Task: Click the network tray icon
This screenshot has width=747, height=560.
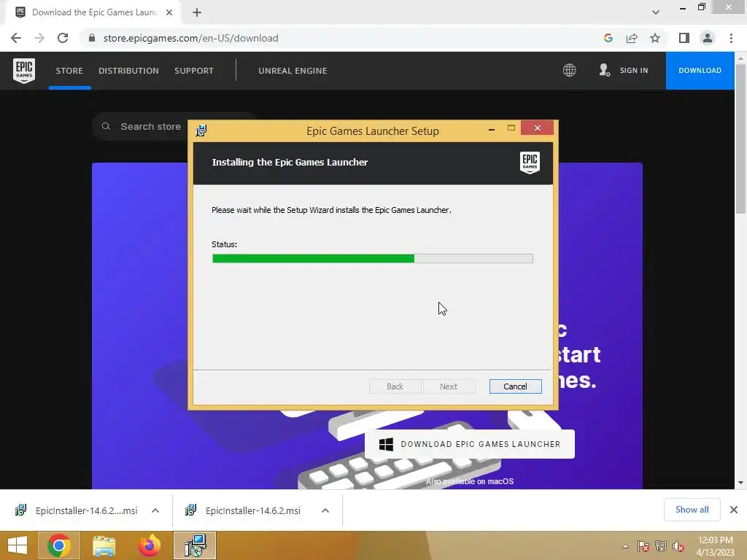Action: 661,545
